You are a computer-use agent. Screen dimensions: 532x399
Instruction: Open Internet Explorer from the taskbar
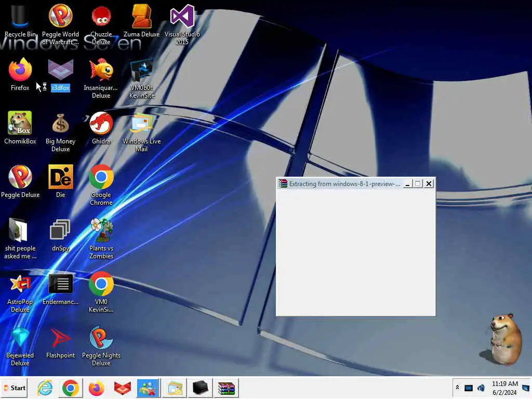pyautogui.click(x=45, y=388)
